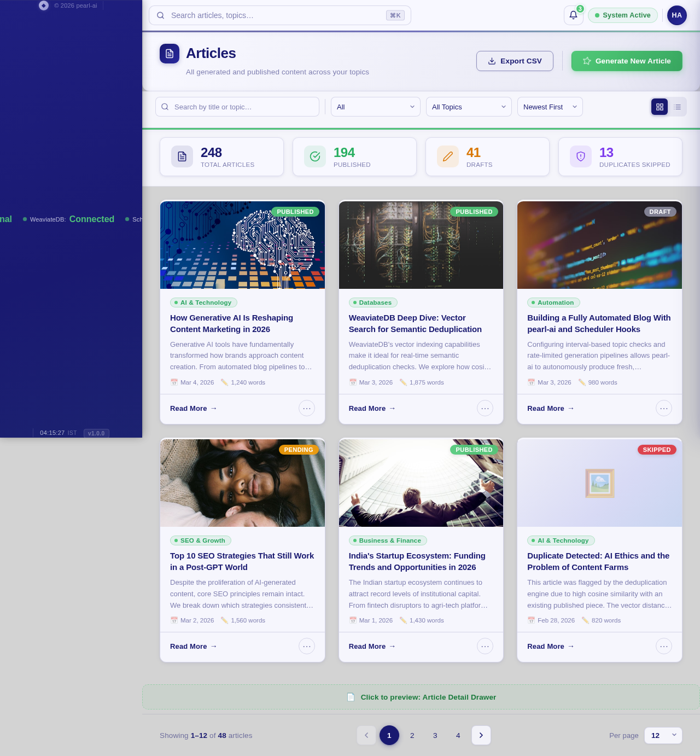
Task: Click the Total Articles document icon
Action: 182,156
